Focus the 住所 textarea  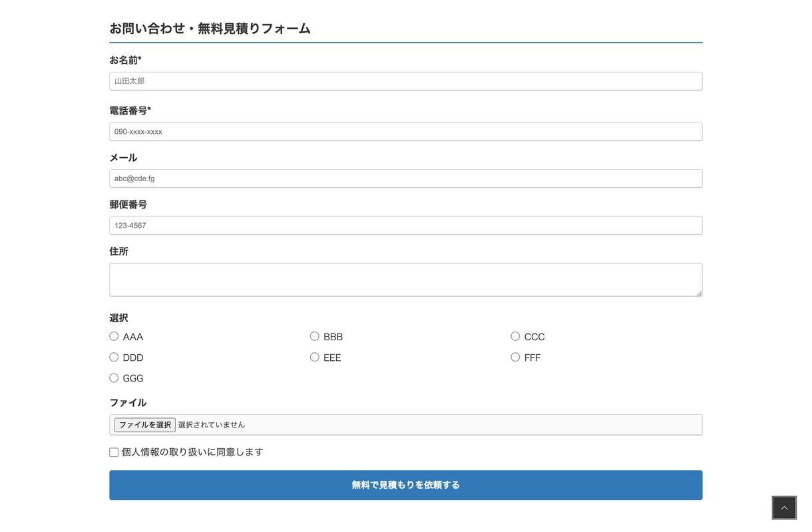[406, 280]
